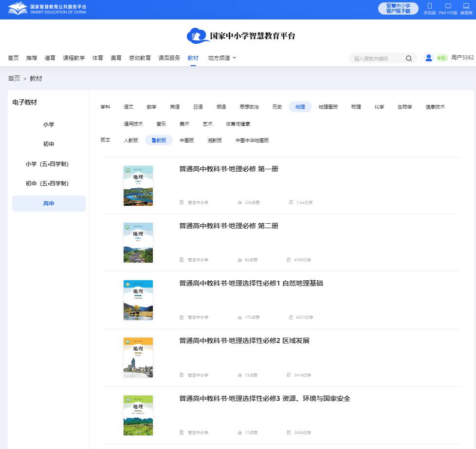The width and height of the screenshot is (476, 449).
Task: Click the user avatar icon beside 用户5562
Action: [428, 57]
